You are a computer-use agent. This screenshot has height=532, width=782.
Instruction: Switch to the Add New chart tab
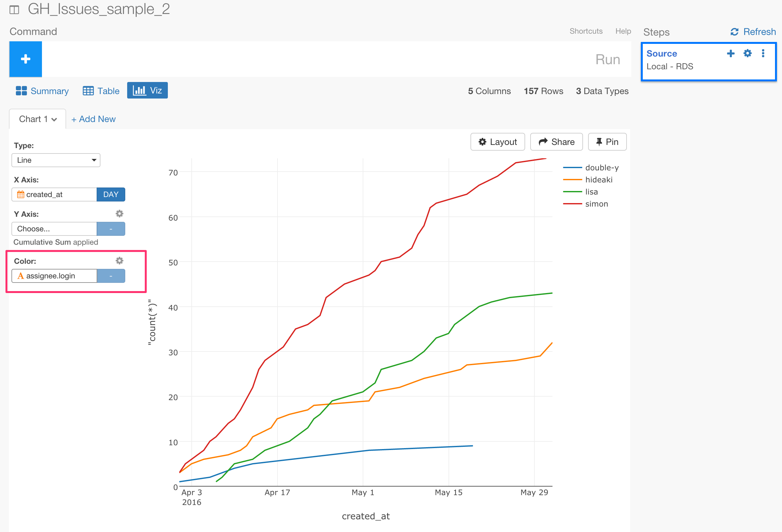coord(93,119)
